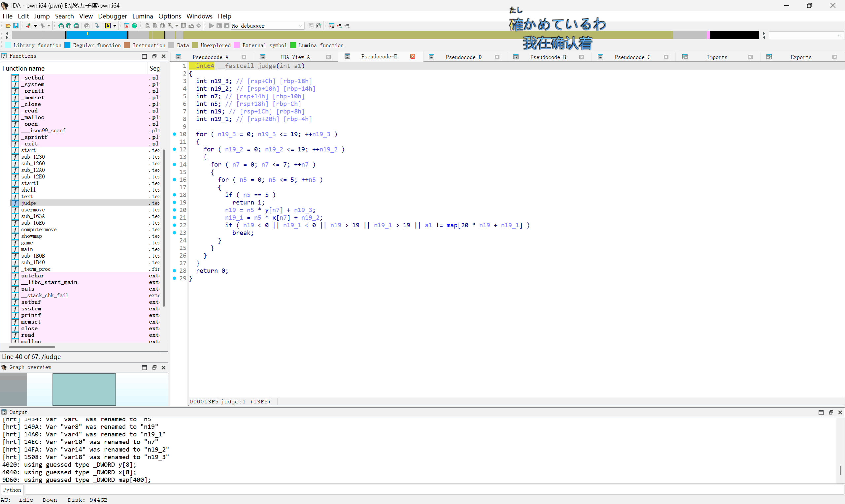Image resolution: width=845 pixels, height=504 pixels.
Task: Click the navigation band left arrow
Action: (x=7, y=33)
